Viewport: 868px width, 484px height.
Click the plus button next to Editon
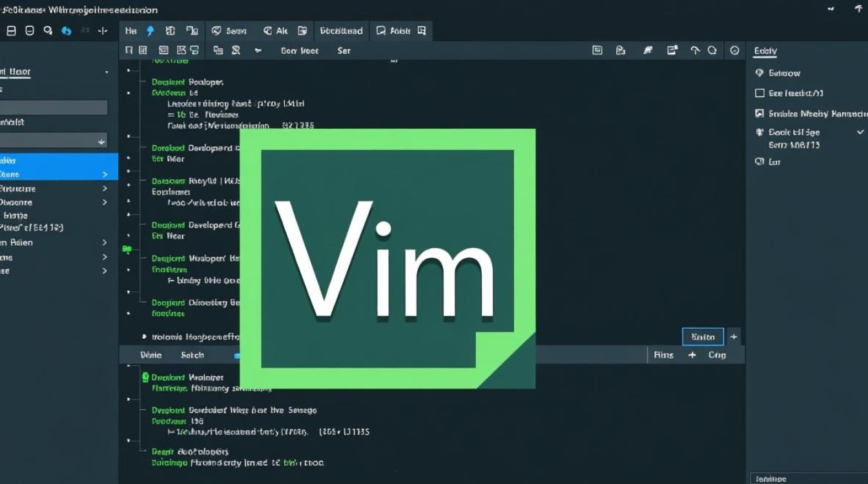coord(734,336)
